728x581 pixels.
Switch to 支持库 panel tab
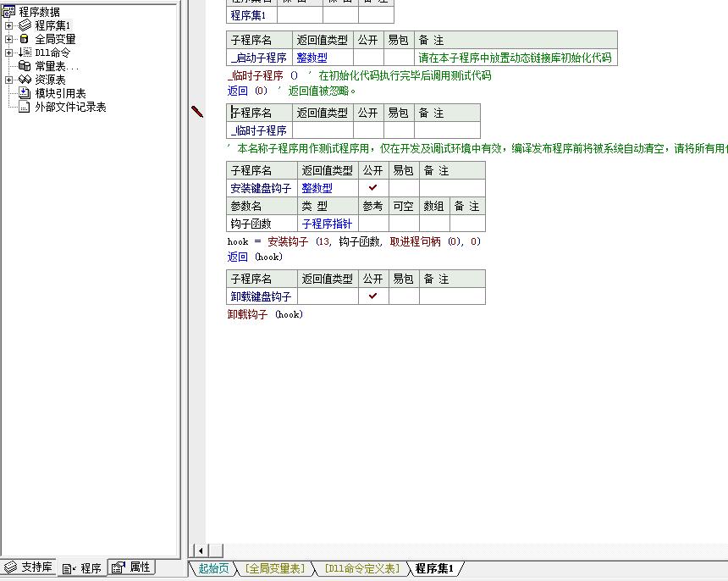[x=29, y=567]
